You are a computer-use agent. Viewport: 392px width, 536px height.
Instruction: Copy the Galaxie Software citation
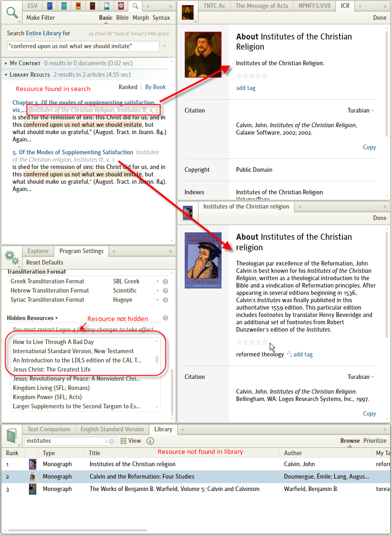(x=369, y=147)
